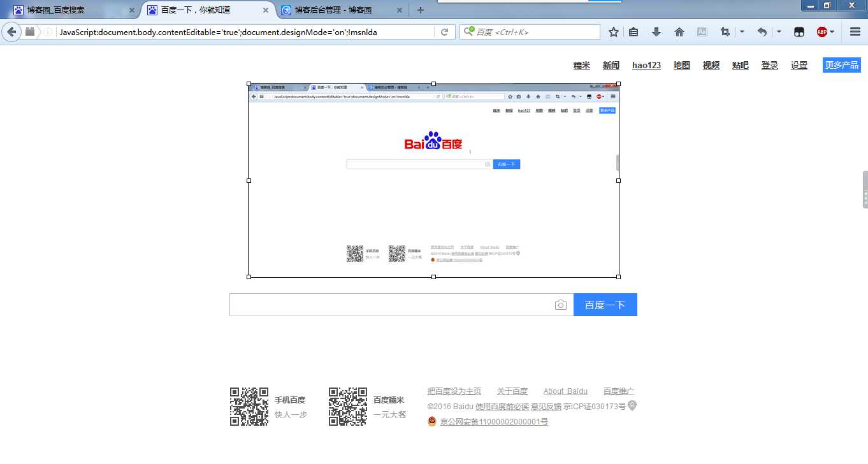Click the shield icon after 京ICP证030173号
Viewport: 868px width, 464px height.
[x=632, y=406]
